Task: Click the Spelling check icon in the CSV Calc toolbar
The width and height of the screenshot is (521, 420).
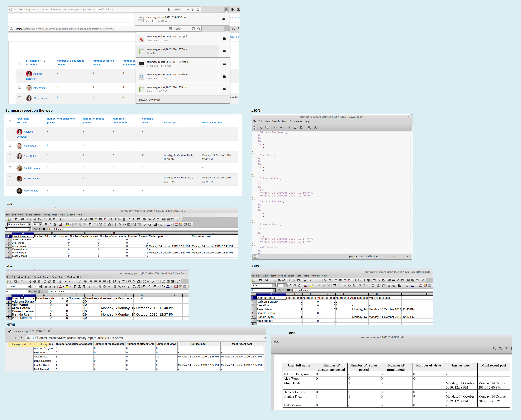Action: [x=85, y=219]
